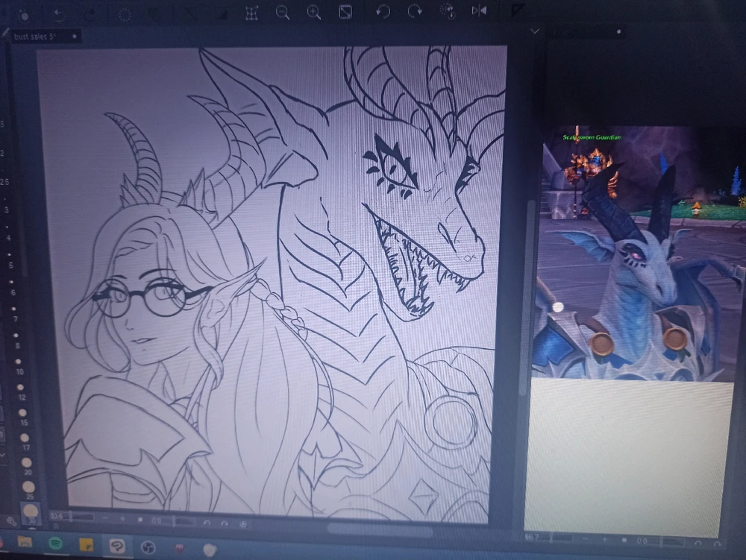The image size is (746, 560).
Task: Click the Clip Studio icon in the top toolbar
Action: [25, 16]
